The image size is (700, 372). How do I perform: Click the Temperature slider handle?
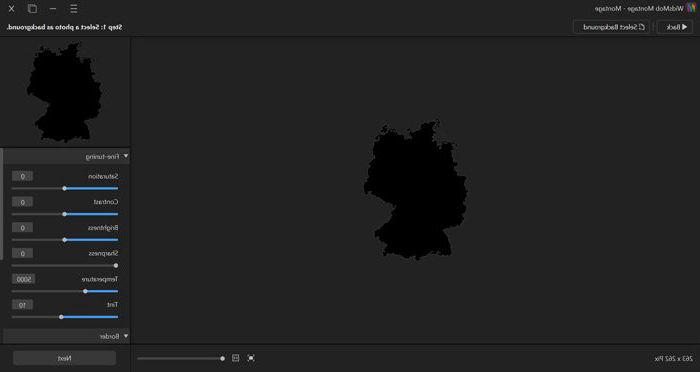pos(85,291)
